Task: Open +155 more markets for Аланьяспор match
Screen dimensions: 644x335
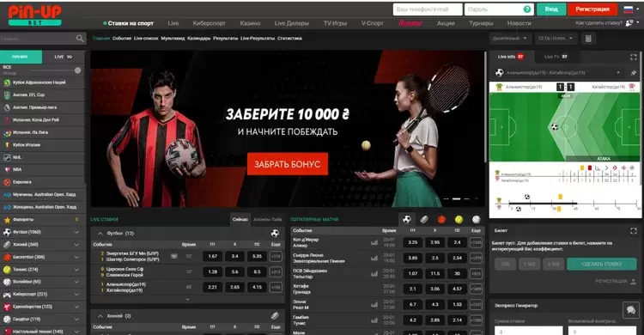Action: [276, 287]
